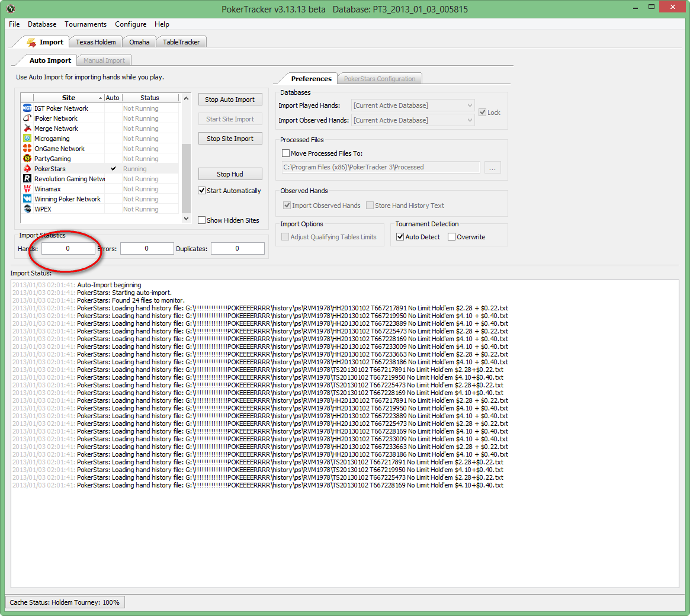Click the WPEX site icon
The width and height of the screenshot is (690, 616).
(27, 210)
